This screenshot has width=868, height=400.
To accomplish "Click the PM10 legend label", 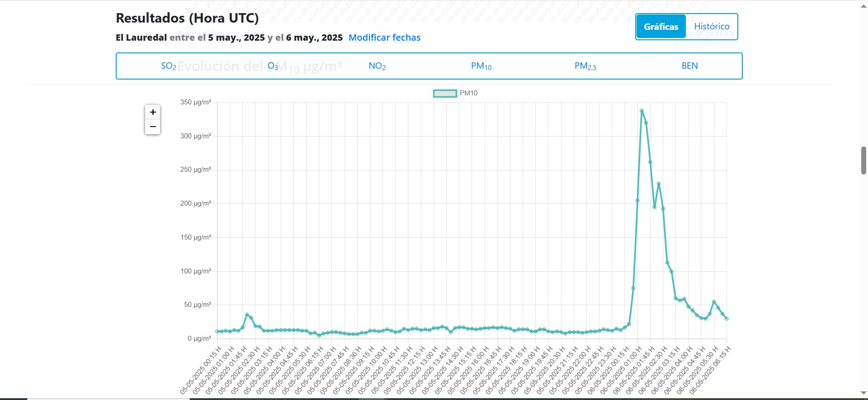I will [468, 93].
